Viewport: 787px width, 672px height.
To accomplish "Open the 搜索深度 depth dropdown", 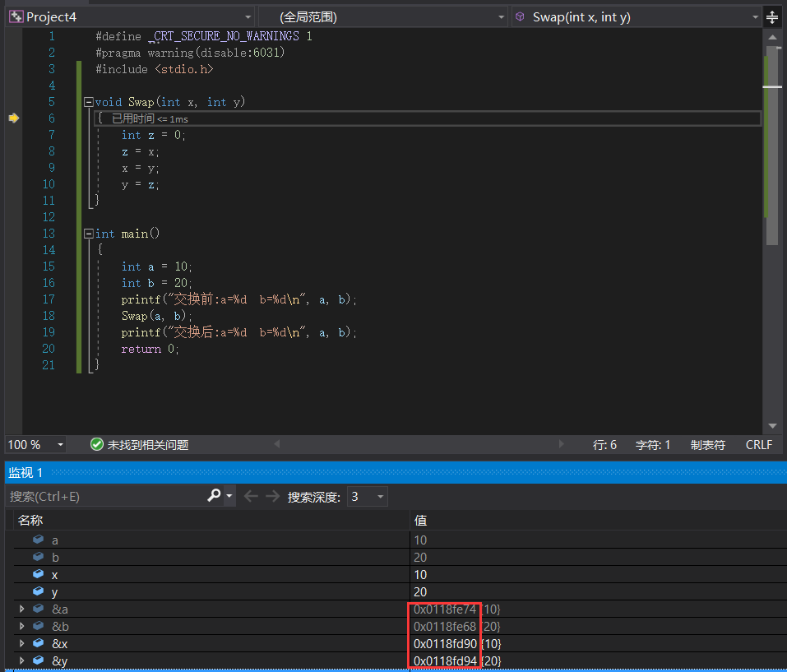I will pyautogui.click(x=379, y=496).
